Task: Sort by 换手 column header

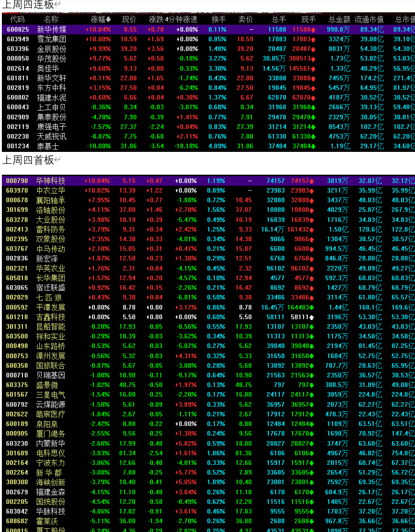Action: click(x=219, y=19)
